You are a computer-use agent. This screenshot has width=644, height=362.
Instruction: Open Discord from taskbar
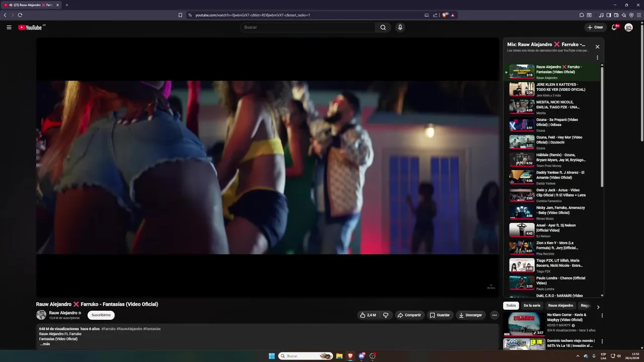click(361, 356)
